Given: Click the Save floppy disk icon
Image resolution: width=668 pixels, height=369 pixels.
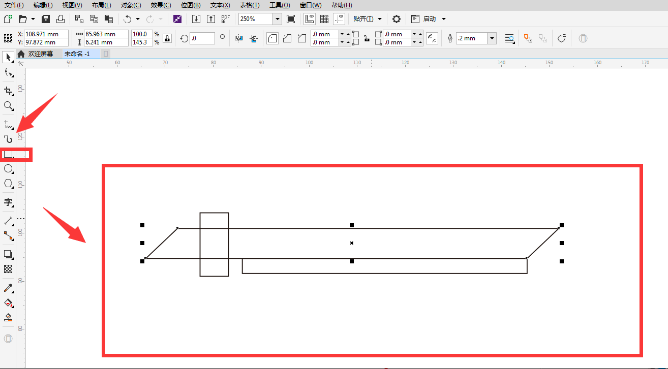Looking at the screenshot, I should (46, 19).
